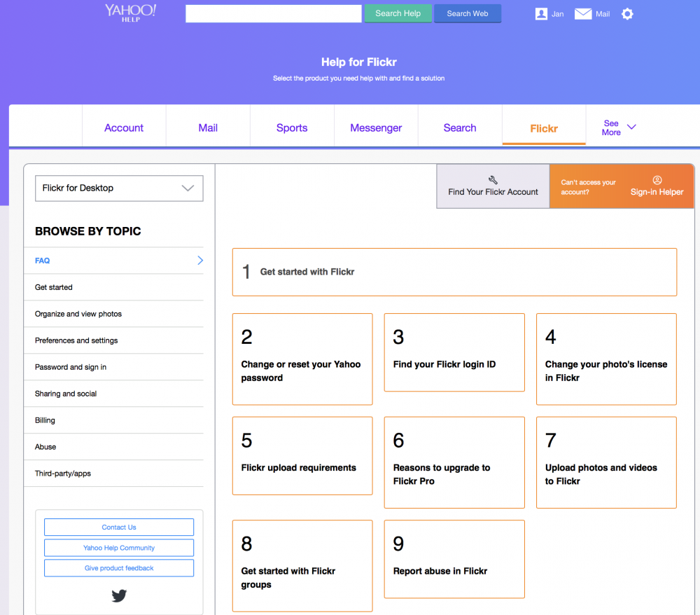Viewport: 700px width, 615px height.
Task: Click the Jan account name
Action: point(557,14)
